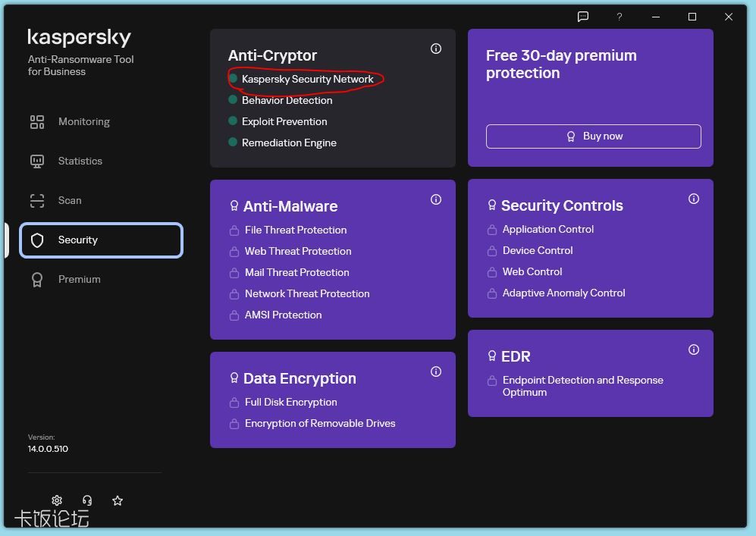
Task: Click the green status dot for Behavior Detection
Action: click(233, 100)
